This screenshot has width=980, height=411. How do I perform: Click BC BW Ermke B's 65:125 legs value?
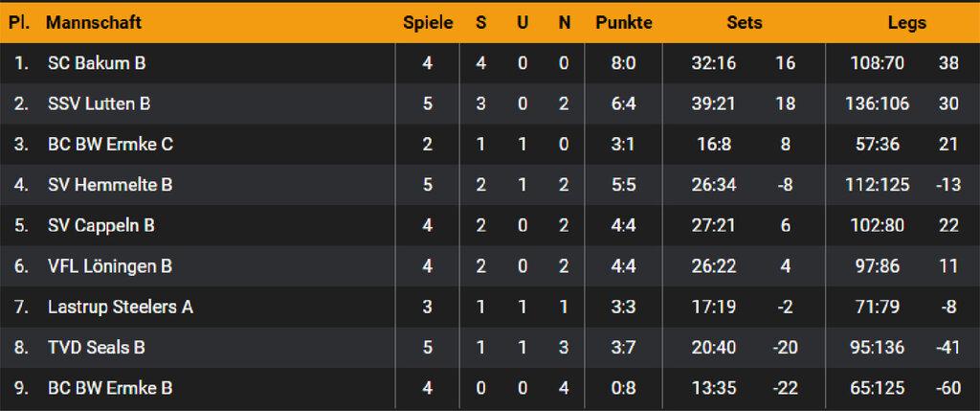coord(880,388)
